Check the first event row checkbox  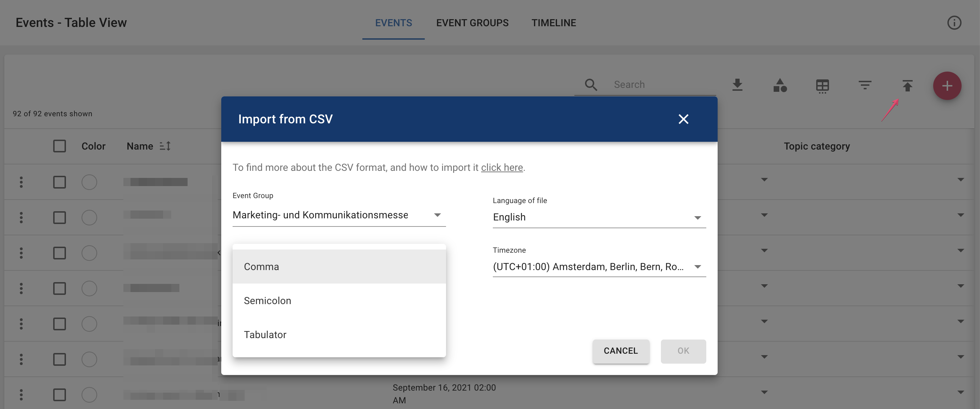59,182
